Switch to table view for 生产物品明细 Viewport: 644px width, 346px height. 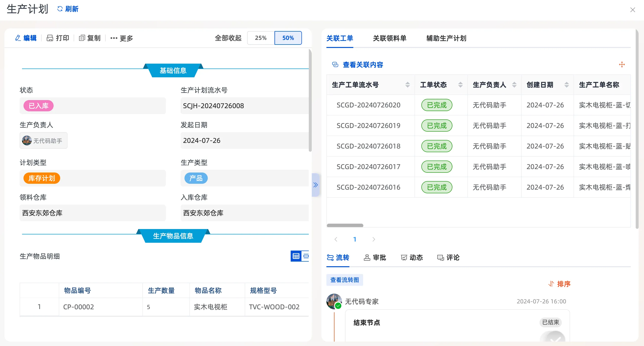pyautogui.click(x=296, y=256)
